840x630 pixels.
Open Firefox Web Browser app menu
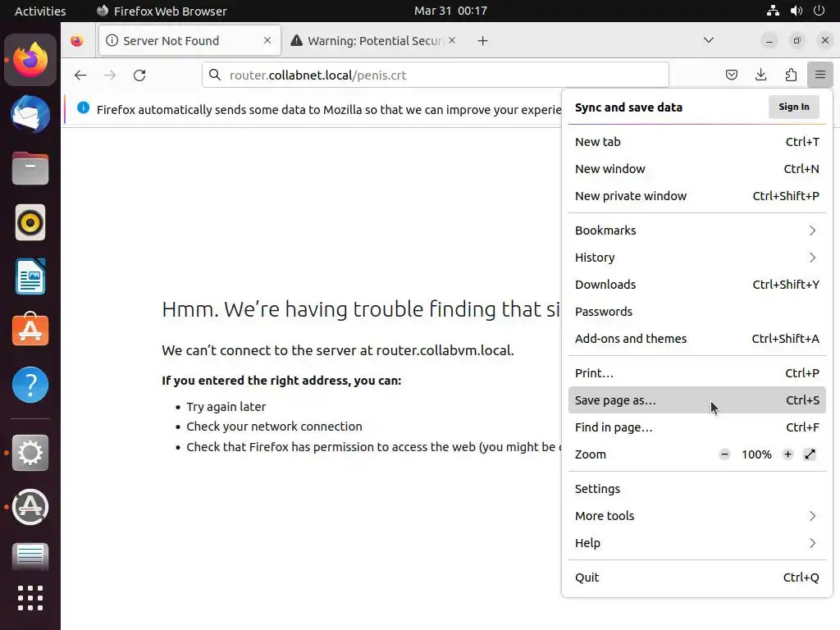[x=162, y=11]
